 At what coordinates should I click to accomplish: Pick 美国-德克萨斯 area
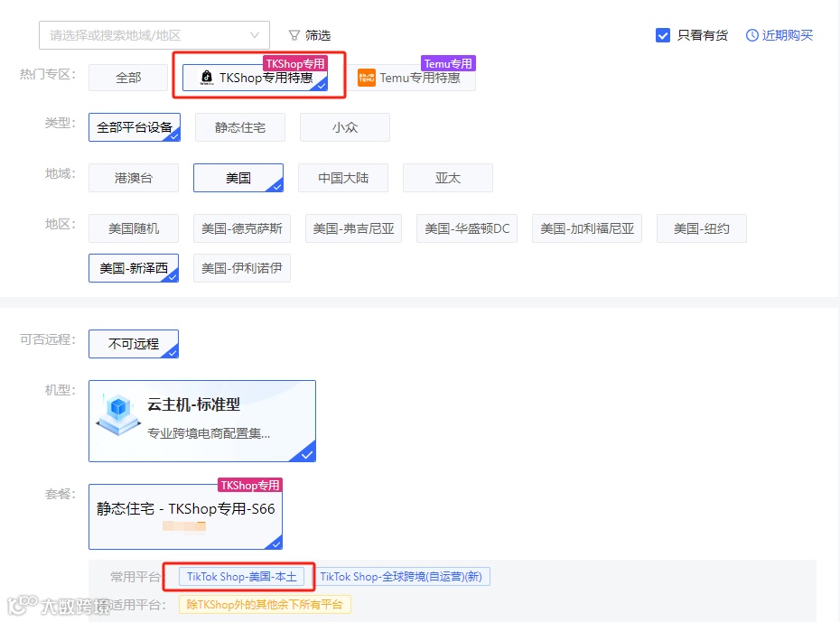[x=241, y=228]
